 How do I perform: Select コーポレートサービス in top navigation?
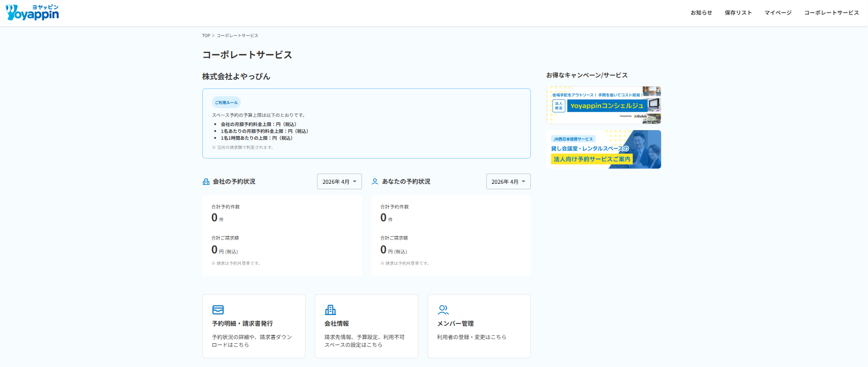pos(831,13)
